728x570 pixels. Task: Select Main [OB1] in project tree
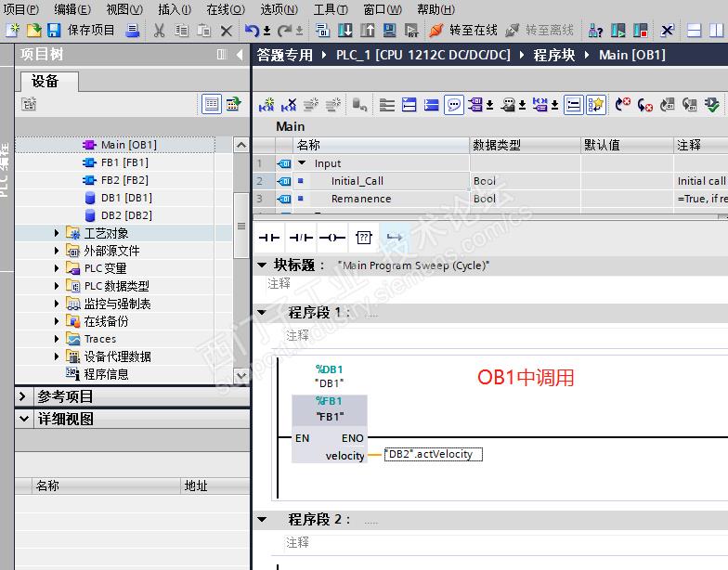[x=128, y=145]
